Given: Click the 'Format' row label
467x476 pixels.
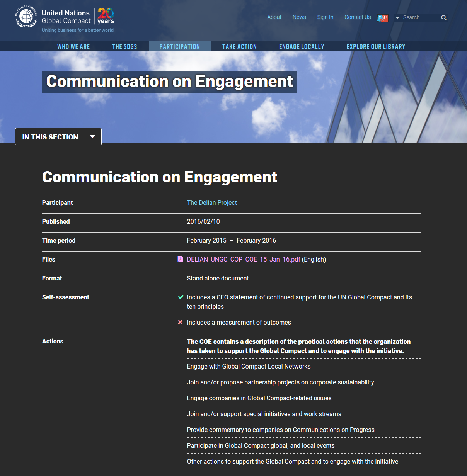Looking at the screenshot, I should (52, 278).
